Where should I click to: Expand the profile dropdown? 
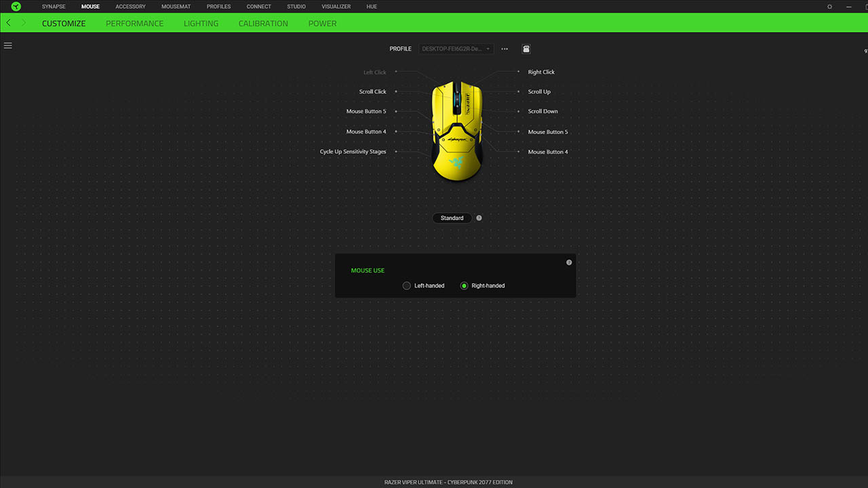click(x=456, y=49)
